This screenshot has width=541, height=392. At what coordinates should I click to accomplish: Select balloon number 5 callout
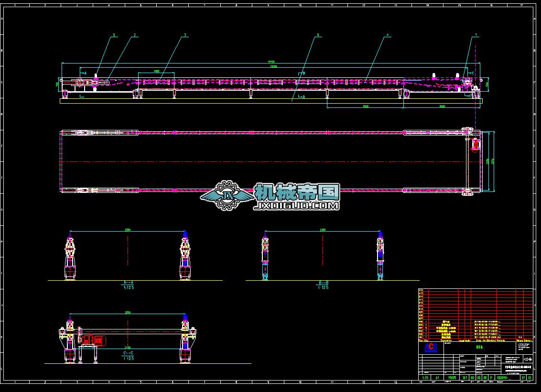point(114,35)
